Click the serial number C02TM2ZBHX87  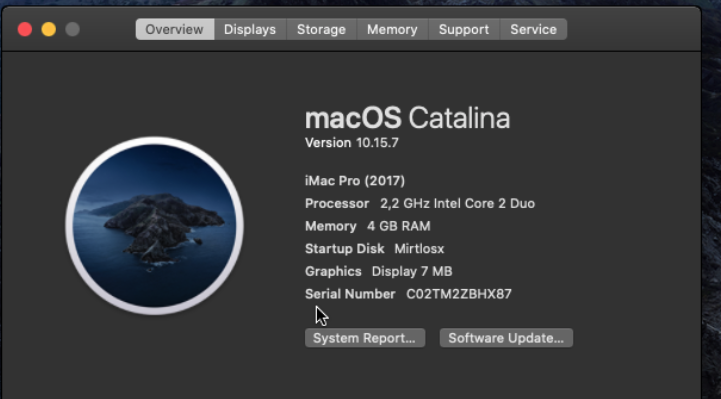(x=459, y=294)
